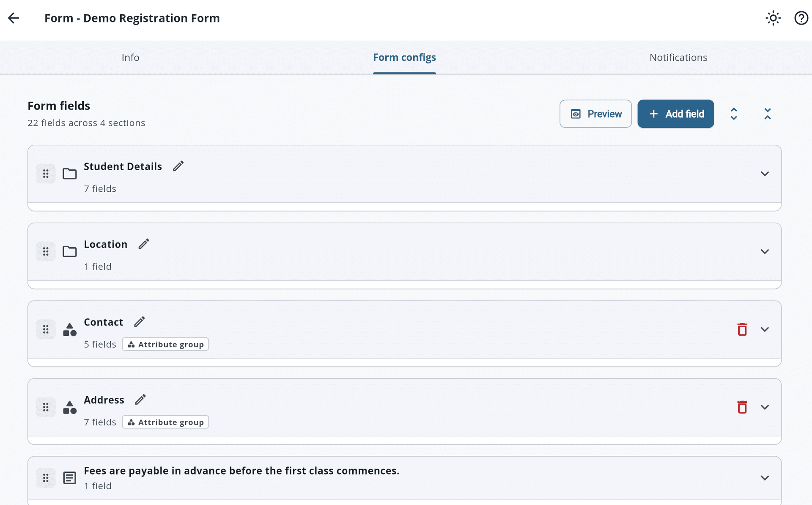This screenshot has height=505, width=812.
Task: Click '5 fields' under Contact
Action: [100, 345]
